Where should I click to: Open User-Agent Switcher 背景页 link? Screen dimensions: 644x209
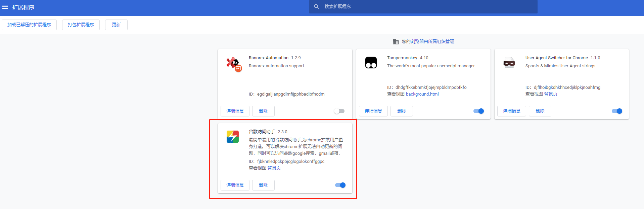coord(551,94)
